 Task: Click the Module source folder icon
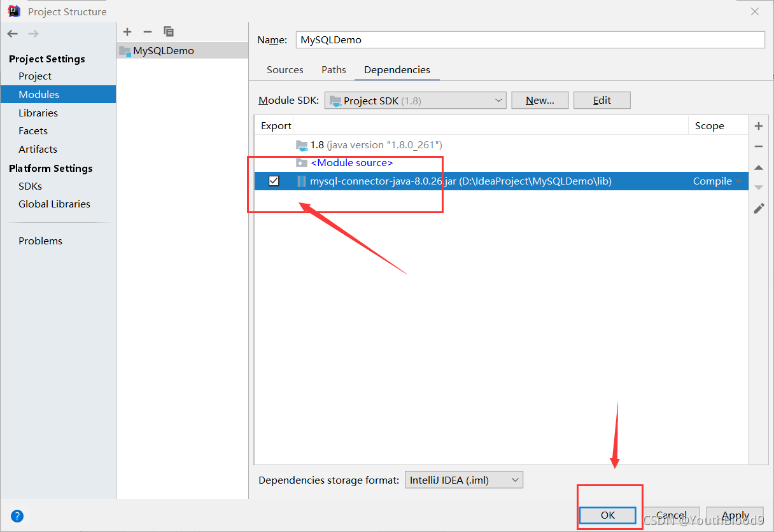click(302, 163)
